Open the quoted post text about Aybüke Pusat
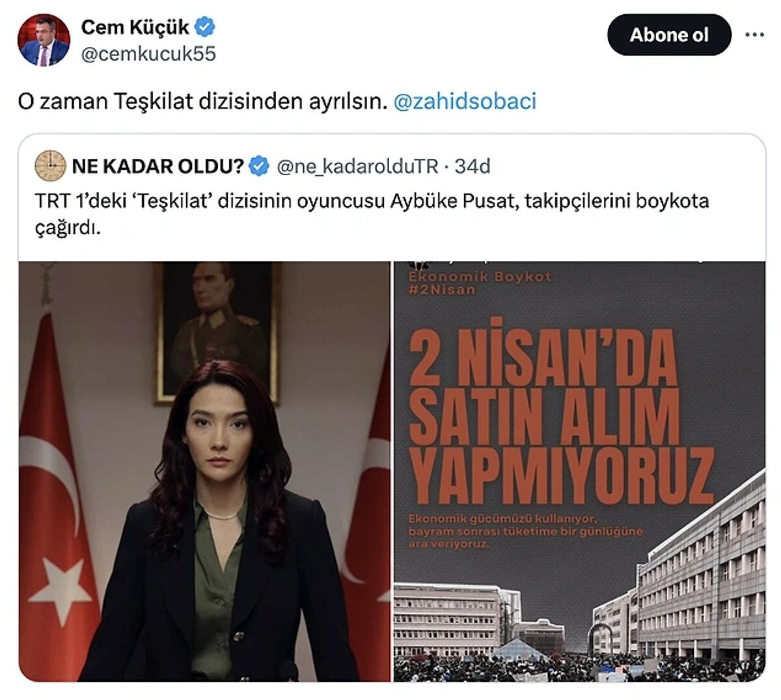This screenshot has width=781, height=700. [x=372, y=213]
